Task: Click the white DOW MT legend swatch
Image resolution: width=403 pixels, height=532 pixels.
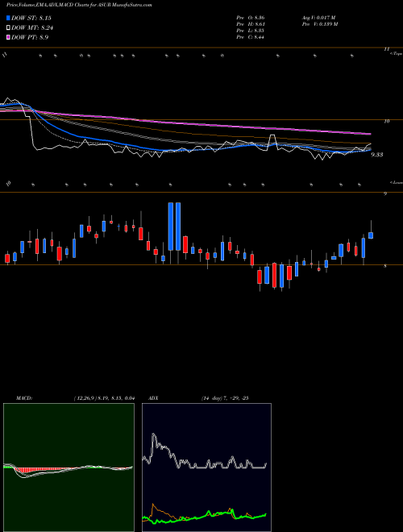Action: pyautogui.click(x=8, y=27)
